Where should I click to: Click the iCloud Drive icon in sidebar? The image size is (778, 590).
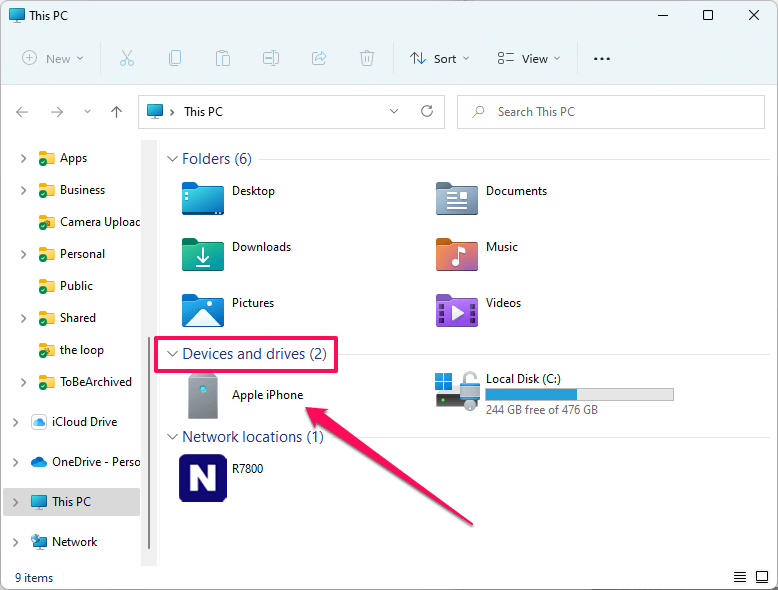click(39, 422)
